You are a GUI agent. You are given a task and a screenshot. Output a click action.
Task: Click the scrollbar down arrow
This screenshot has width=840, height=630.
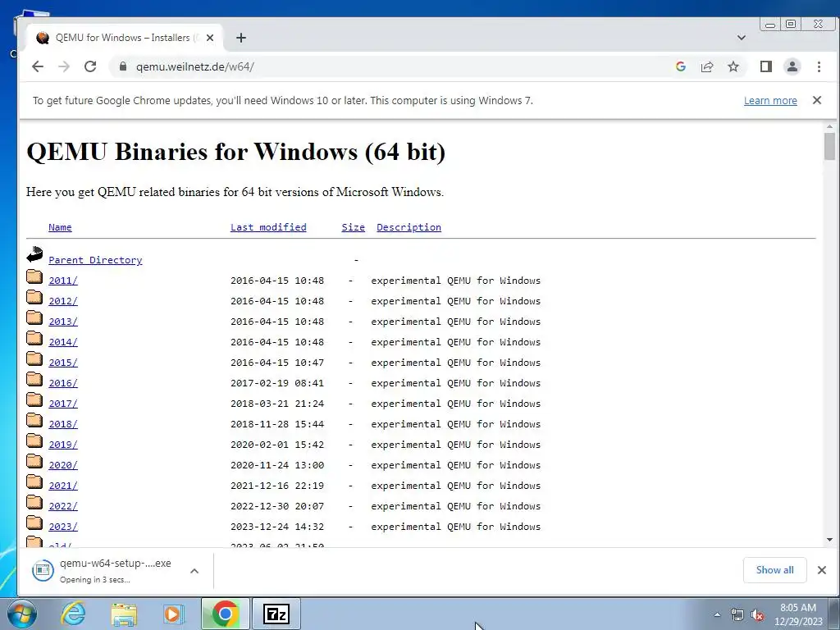(x=829, y=540)
